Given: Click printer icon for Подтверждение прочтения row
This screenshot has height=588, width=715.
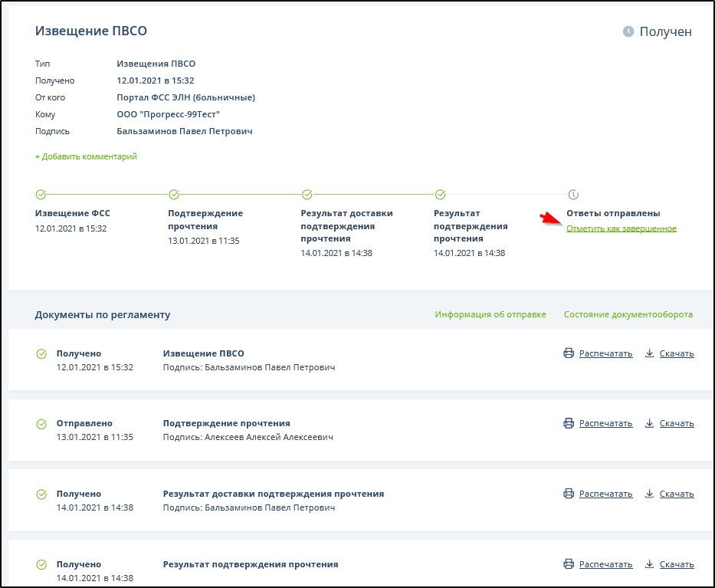Looking at the screenshot, I should click(x=569, y=423).
